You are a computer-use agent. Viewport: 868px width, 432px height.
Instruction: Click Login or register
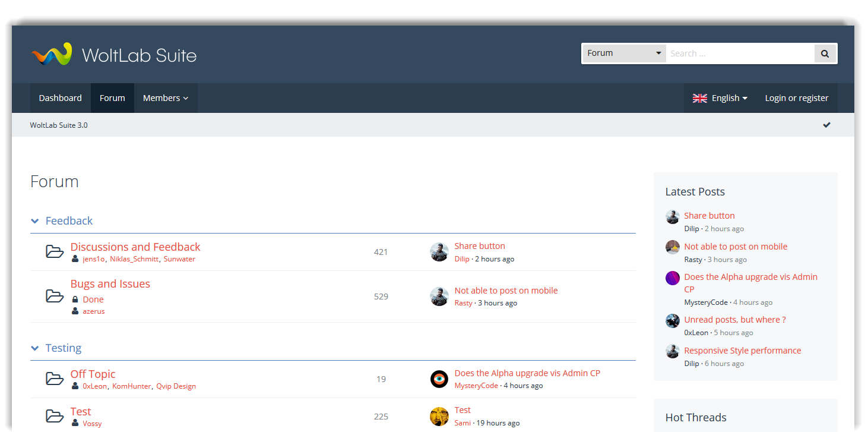(x=797, y=98)
